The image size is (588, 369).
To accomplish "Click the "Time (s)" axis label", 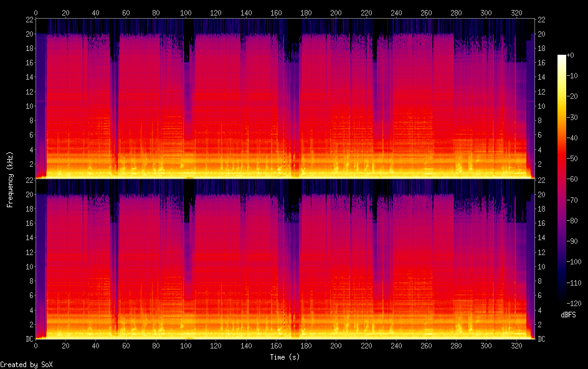I will point(284,357).
